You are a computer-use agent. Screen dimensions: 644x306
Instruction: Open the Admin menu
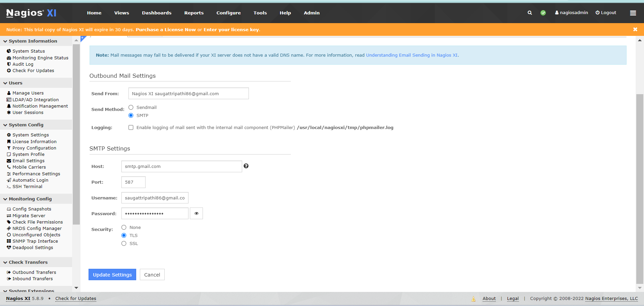point(312,13)
